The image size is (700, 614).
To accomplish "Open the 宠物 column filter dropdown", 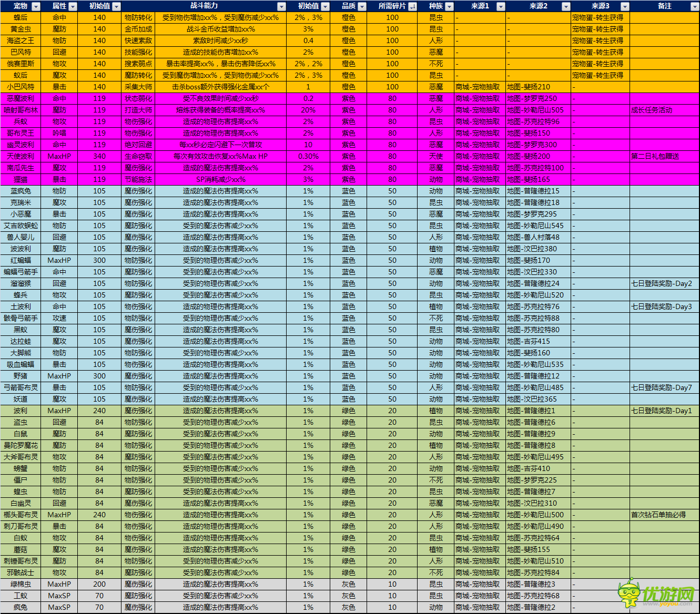I will pyautogui.click(x=36, y=6).
